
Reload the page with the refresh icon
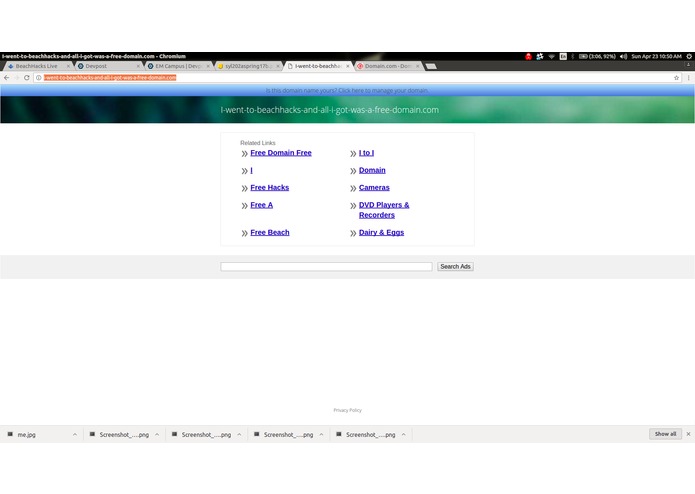tap(27, 78)
